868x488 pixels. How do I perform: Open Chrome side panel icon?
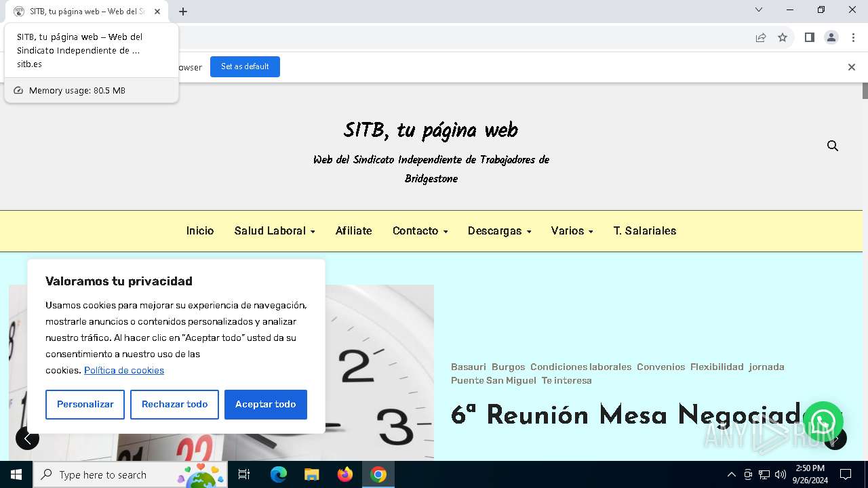(x=809, y=37)
